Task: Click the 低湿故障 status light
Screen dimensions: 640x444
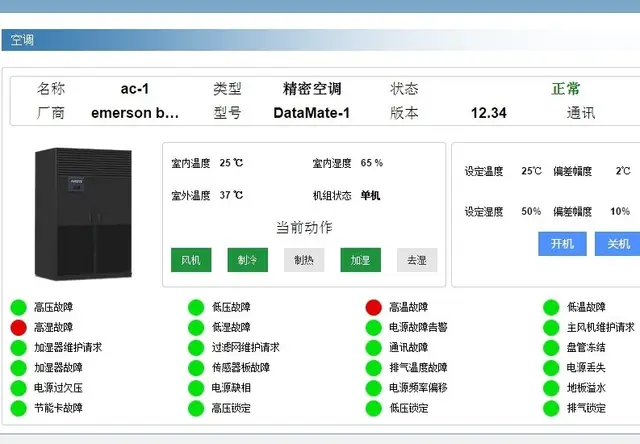Action: click(196, 327)
